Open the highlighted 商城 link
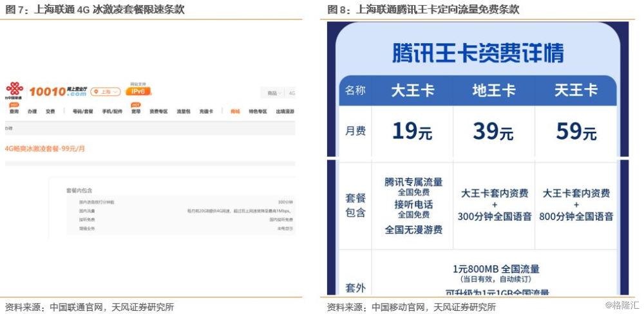Viewport: 644px width, 314px height. tap(235, 111)
